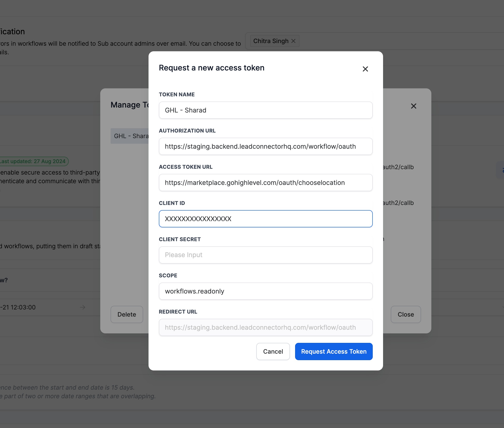Click the disabled Redirect URL field

[265, 327]
